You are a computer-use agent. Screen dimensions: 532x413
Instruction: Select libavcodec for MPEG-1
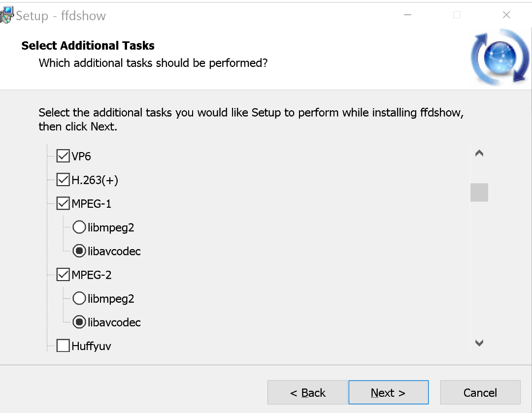[x=79, y=251]
